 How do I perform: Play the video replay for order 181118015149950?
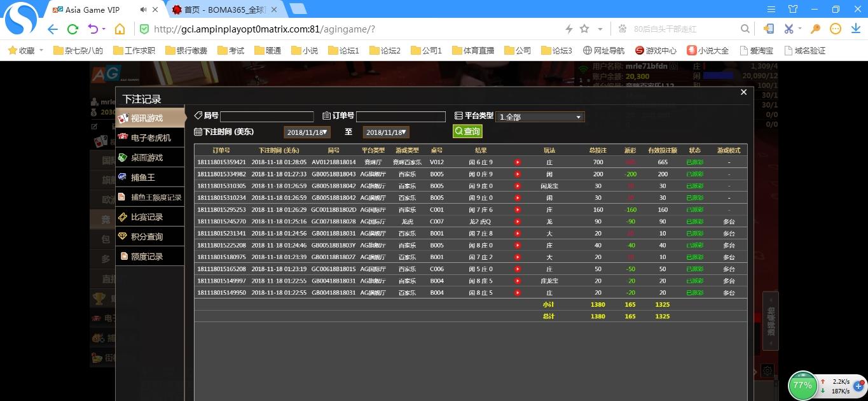click(x=517, y=293)
